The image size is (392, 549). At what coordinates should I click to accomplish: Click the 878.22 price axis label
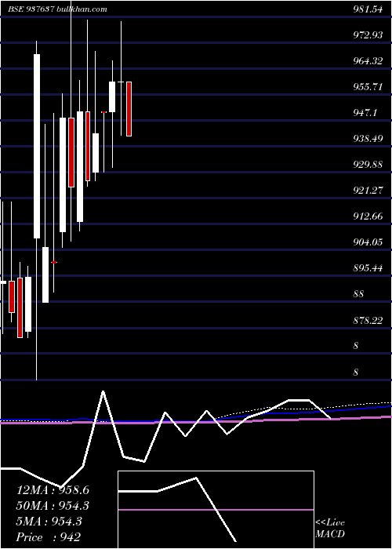(367, 320)
